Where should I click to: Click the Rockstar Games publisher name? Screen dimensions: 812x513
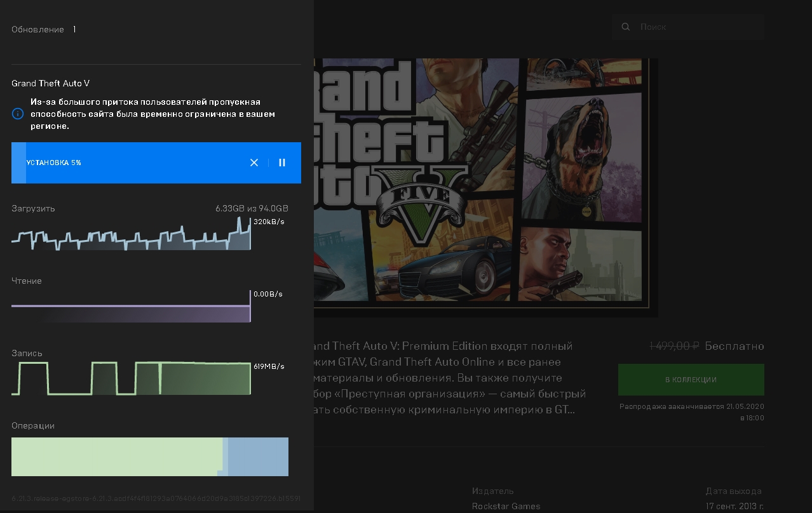(506, 506)
